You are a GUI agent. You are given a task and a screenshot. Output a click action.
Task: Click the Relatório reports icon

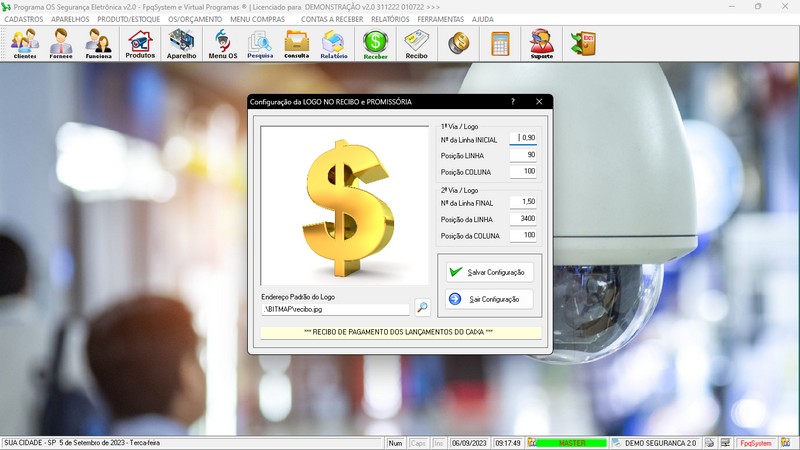334,44
